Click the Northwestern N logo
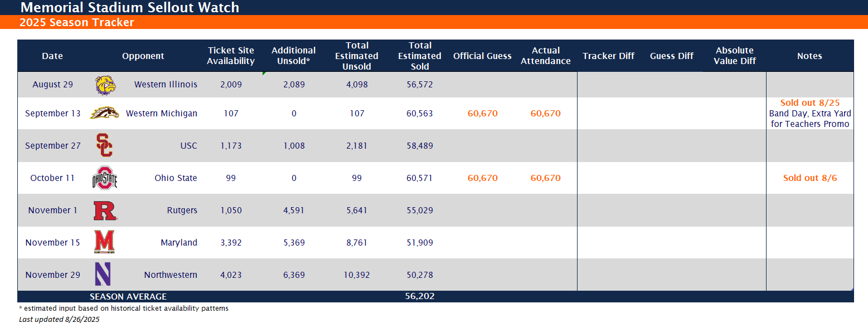Image resolution: width=868 pixels, height=328 pixels. (103, 275)
